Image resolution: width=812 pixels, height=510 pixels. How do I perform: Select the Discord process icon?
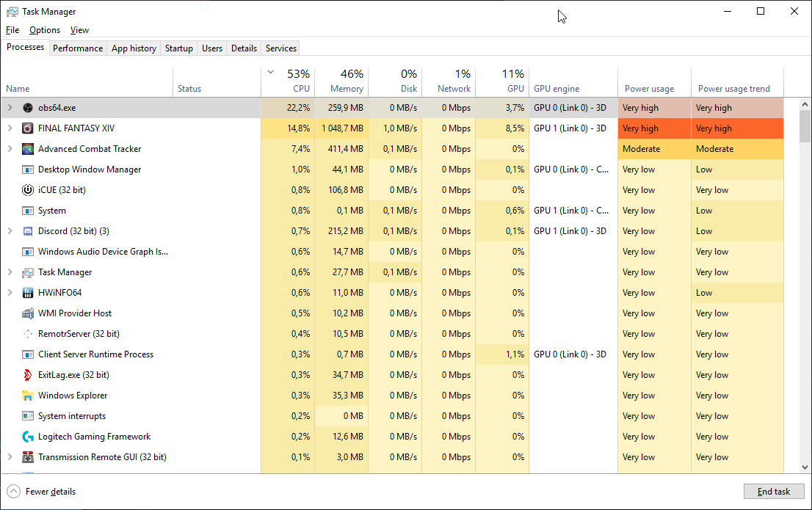click(x=28, y=231)
